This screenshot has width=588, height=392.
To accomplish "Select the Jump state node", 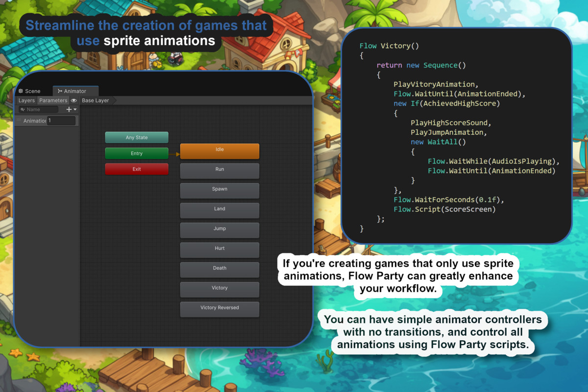I will pyautogui.click(x=220, y=230).
